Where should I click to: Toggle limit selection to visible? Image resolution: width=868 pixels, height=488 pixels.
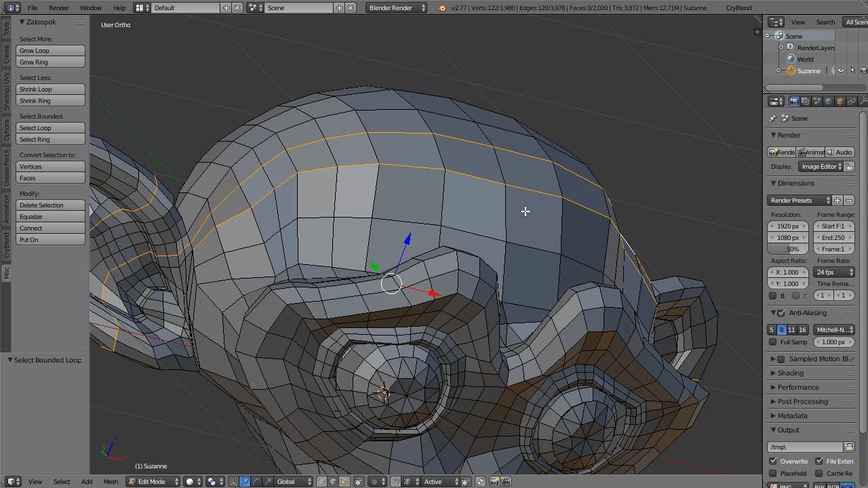pyautogui.click(x=359, y=482)
